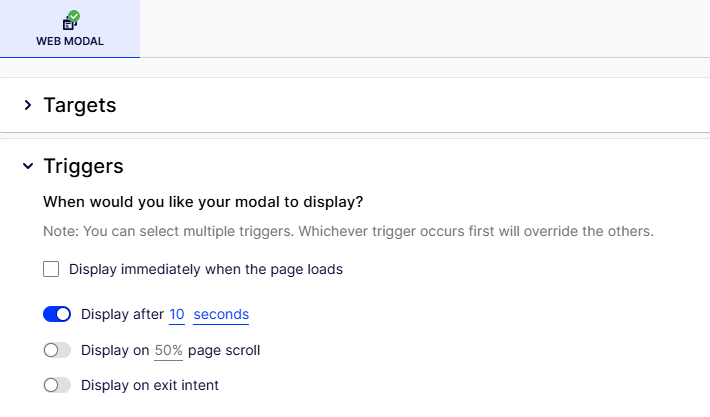Collapse the Triggers section chevron
The image size is (710, 417).
pyautogui.click(x=28, y=166)
